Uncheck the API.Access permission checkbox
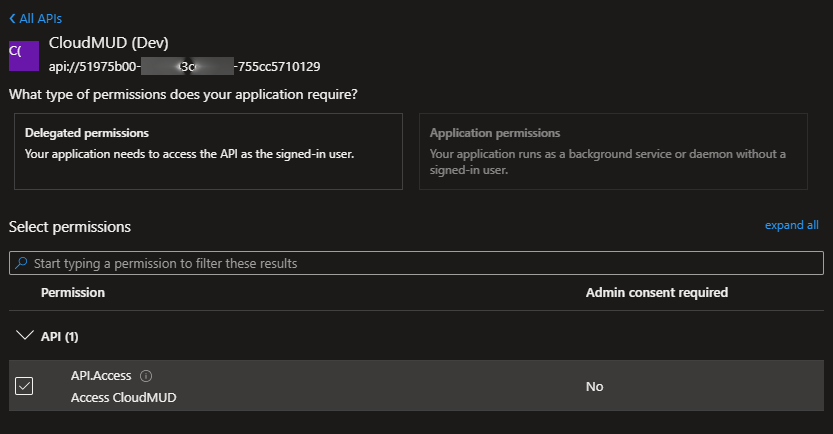 click(x=24, y=386)
